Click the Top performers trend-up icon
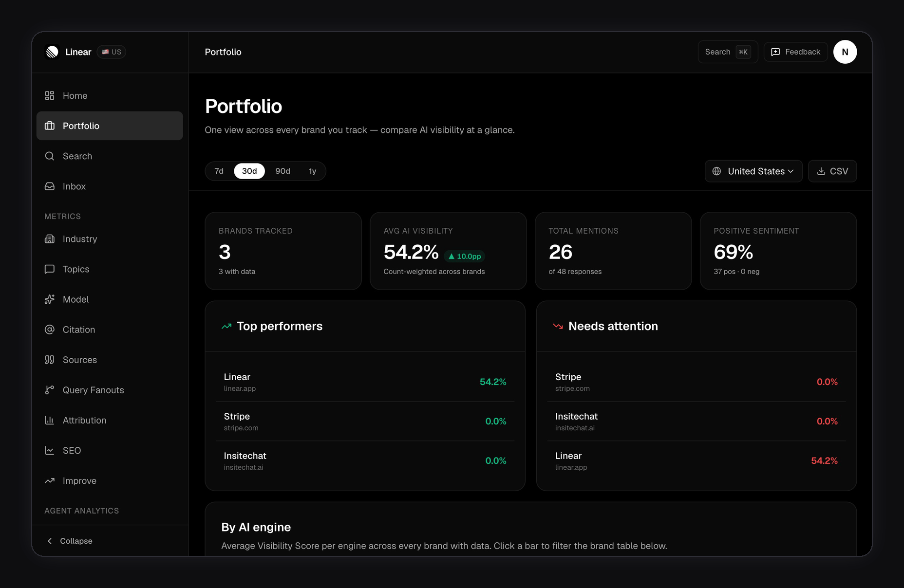Screen dimensions: 904x588 226,326
